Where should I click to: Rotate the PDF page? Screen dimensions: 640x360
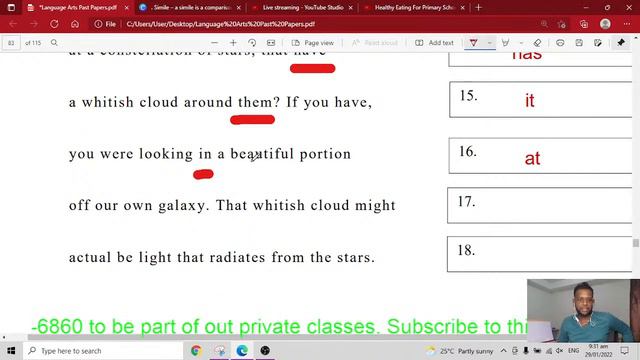point(252,42)
